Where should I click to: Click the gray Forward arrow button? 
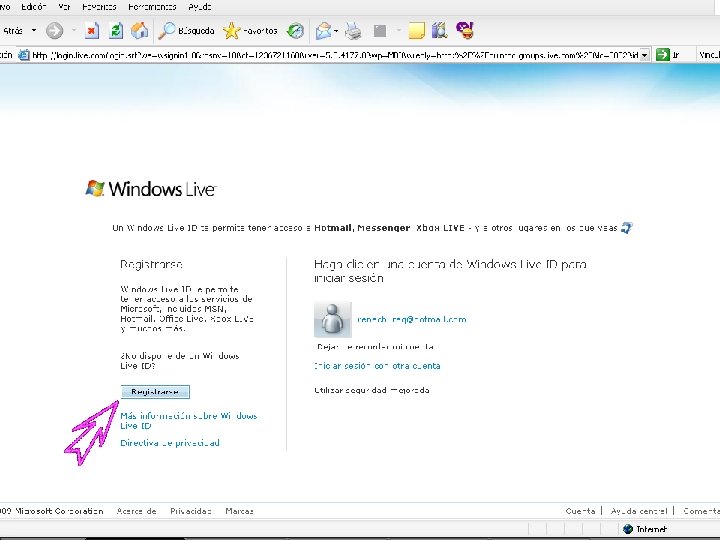tap(54, 31)
